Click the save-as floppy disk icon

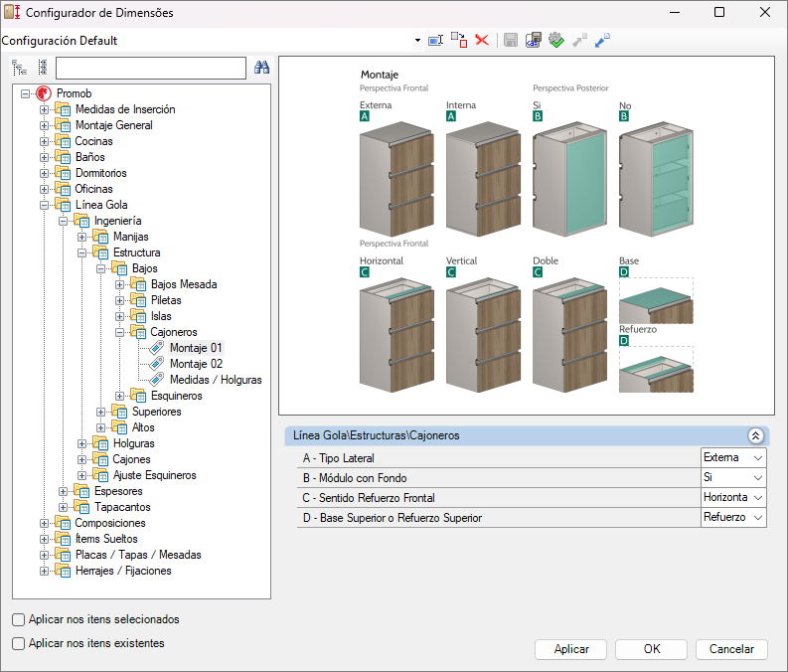534,40
